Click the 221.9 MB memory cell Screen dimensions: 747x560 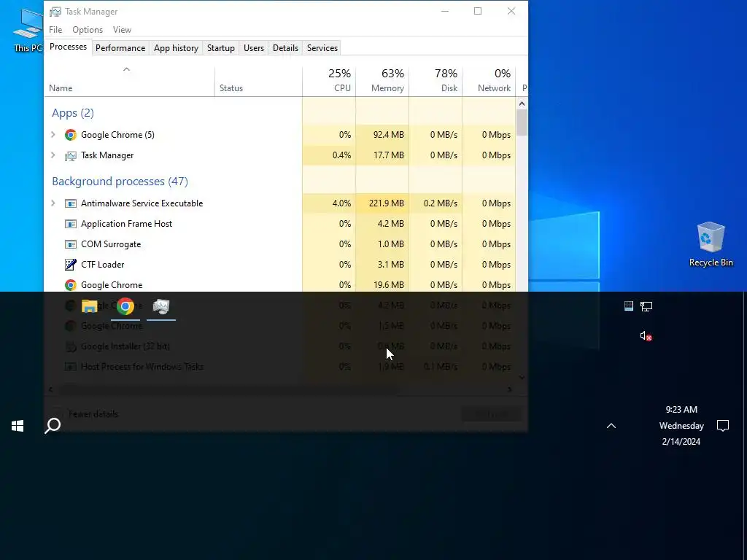pos(382,203)
